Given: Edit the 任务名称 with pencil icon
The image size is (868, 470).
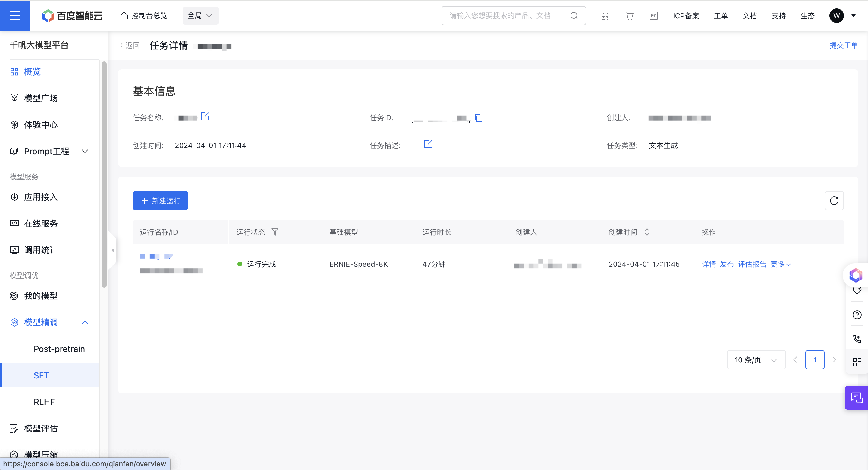Looking at the screenshot, I should [x=205, y=117].
